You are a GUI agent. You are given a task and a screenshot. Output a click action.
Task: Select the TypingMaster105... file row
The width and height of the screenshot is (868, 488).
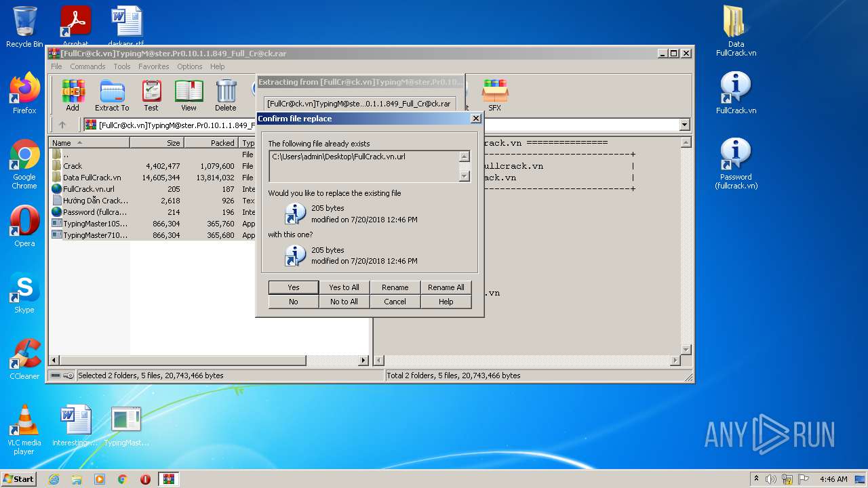[x=153, y=224]
